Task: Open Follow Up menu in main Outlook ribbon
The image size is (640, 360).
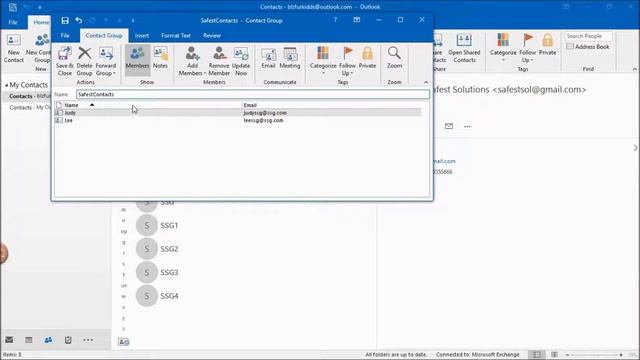Action: 527,48
